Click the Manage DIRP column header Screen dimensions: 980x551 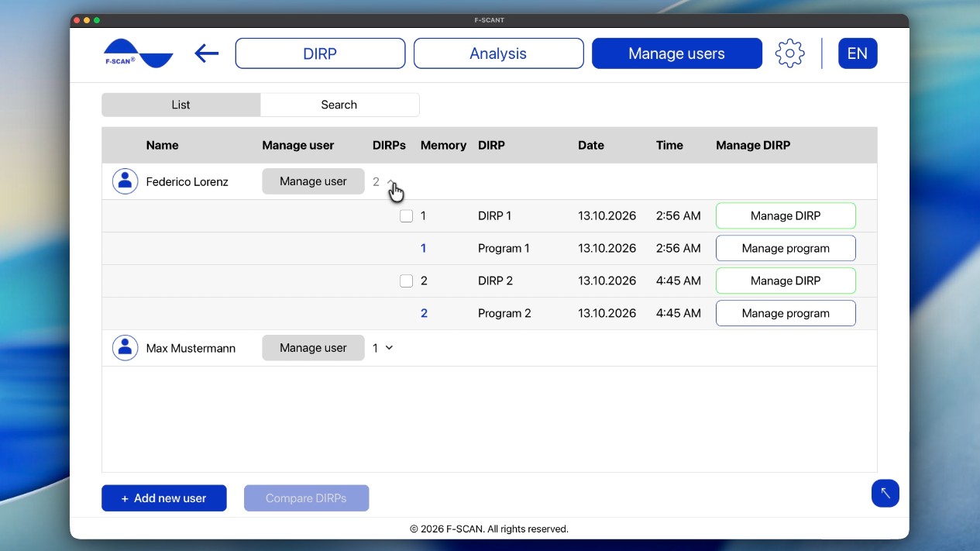[x=753, y=146]
